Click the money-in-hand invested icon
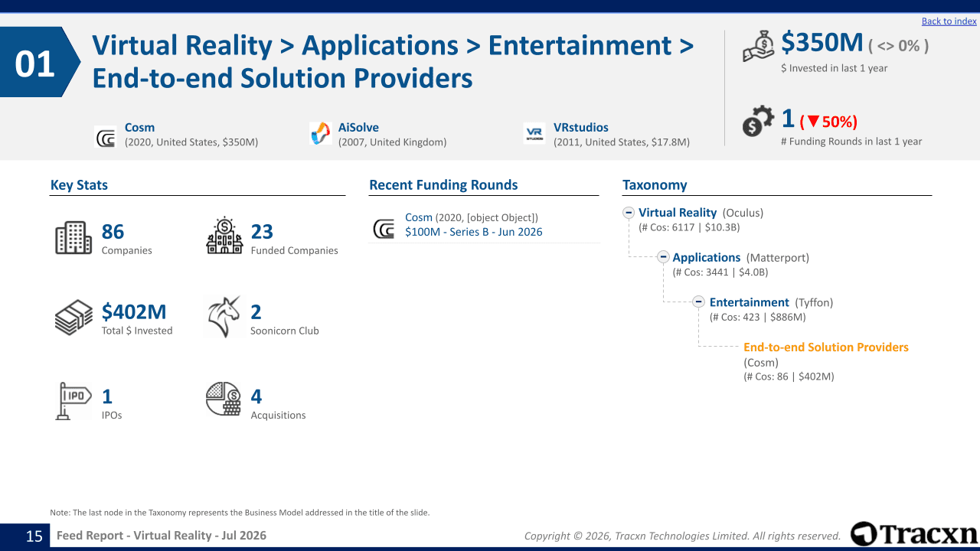The image size is (980, 551). coord(759,47)
